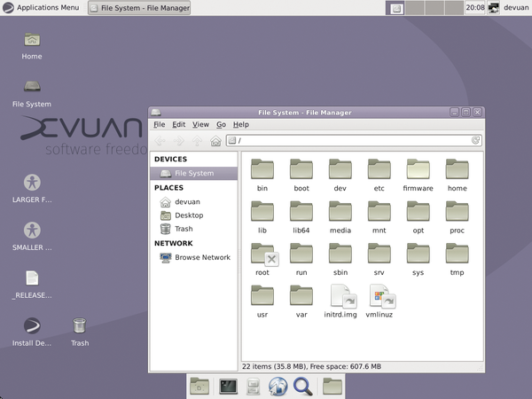Select the Home desktop icon

[x=32, y=46]
